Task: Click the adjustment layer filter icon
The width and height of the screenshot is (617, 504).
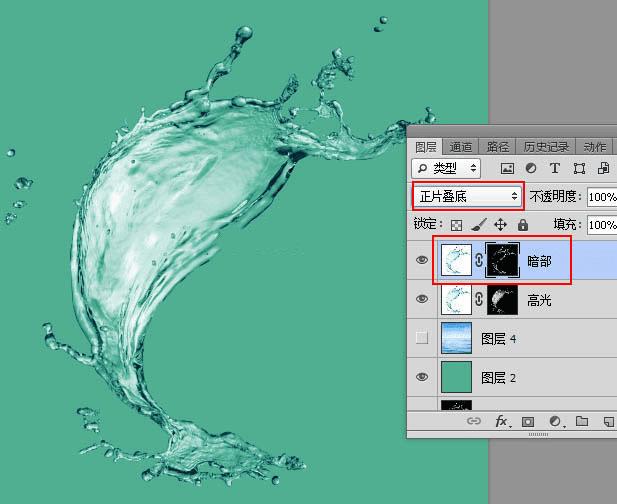Action: [531, 168]
